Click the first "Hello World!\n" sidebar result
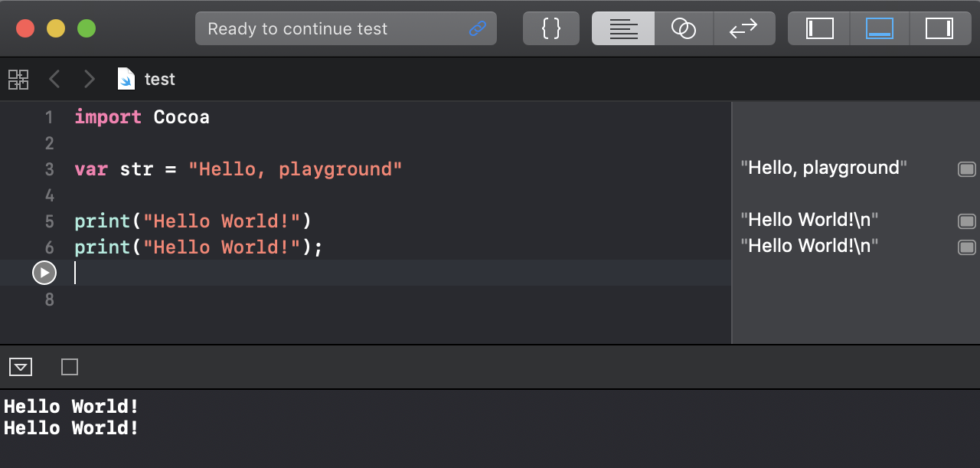980x468 pixels. [x=809, y=220]
